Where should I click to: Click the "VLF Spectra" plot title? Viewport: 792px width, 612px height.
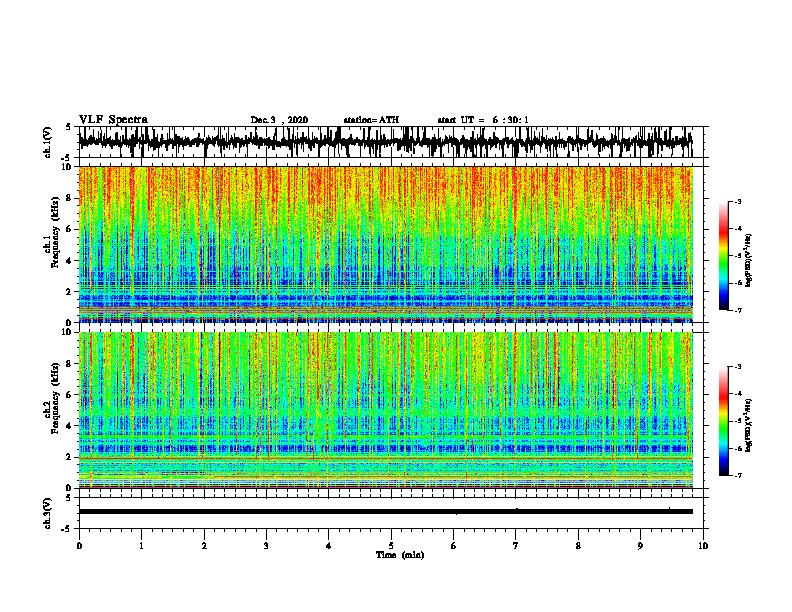coord(113,120)
